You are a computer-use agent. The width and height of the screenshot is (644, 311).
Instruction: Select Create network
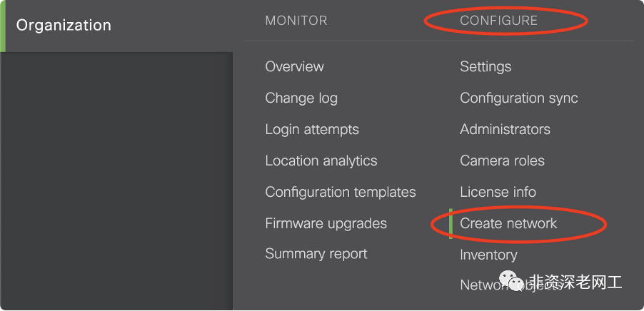click(508, 223)
